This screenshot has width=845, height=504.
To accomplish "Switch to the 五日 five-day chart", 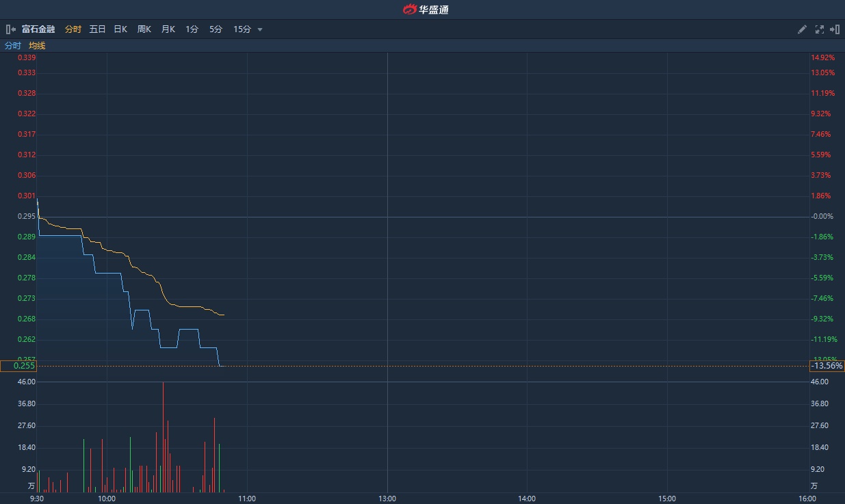I will [x=97, y=29].
